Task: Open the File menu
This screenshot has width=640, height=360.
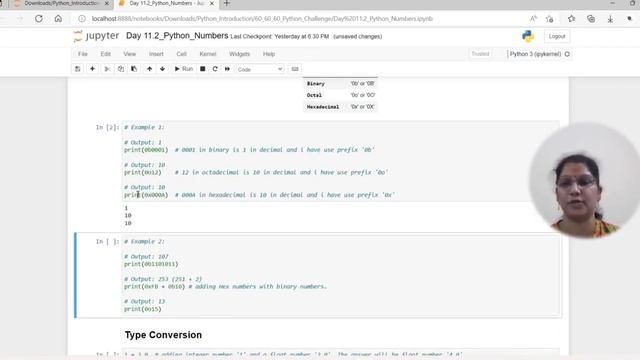Action: [83, 54]
